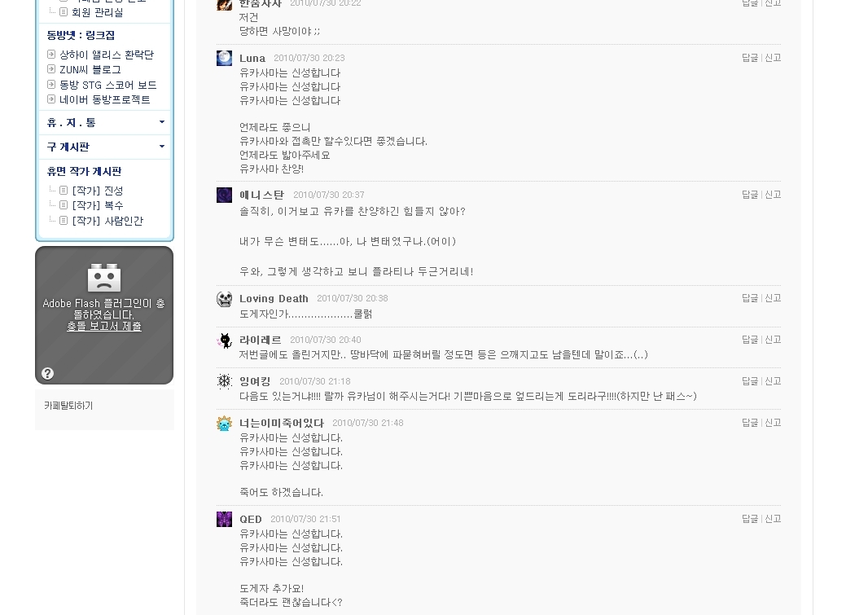
Task: Open the ZUN씨 블로그 link
Action: (90, 70)
